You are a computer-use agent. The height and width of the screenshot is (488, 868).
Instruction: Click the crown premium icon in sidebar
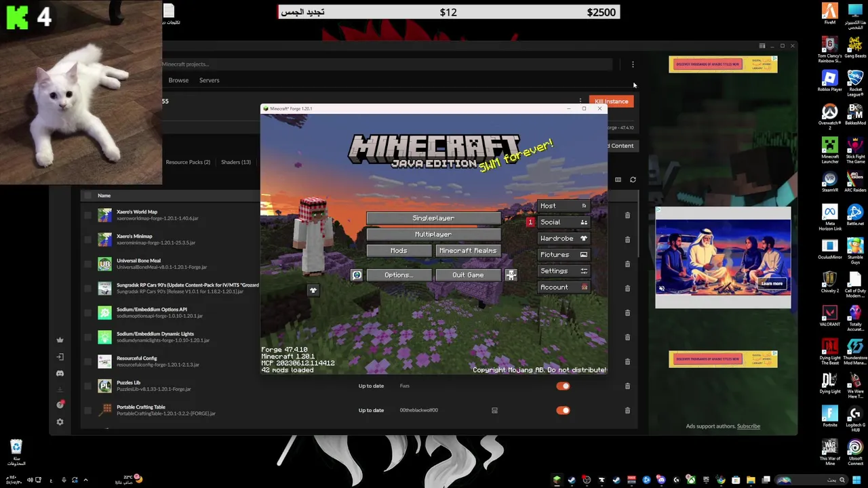(60, 340)
